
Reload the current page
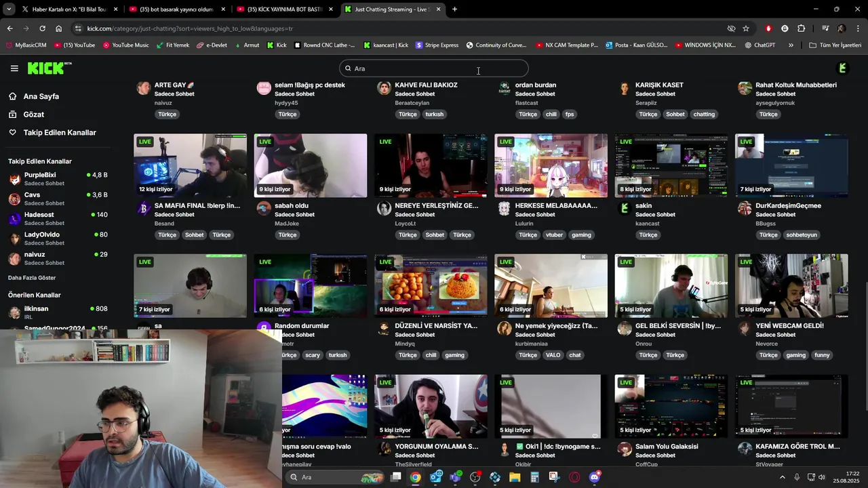42,28
